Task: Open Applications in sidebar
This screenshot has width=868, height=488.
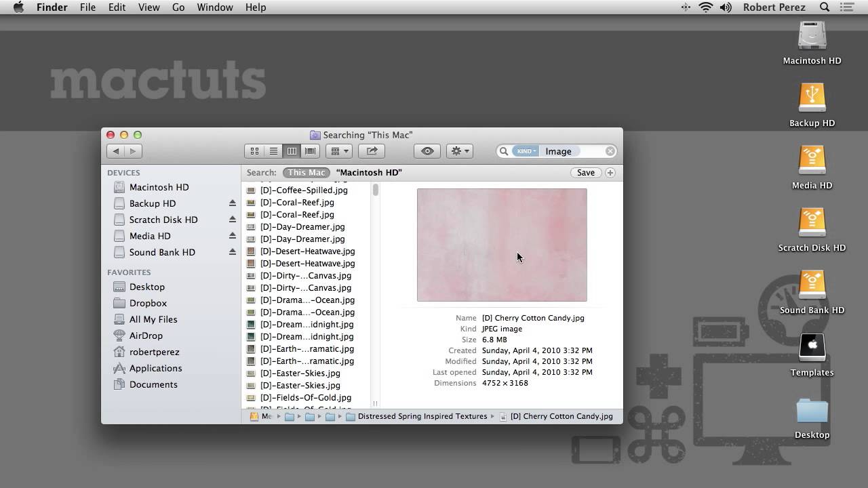Action: coord(155,368)
